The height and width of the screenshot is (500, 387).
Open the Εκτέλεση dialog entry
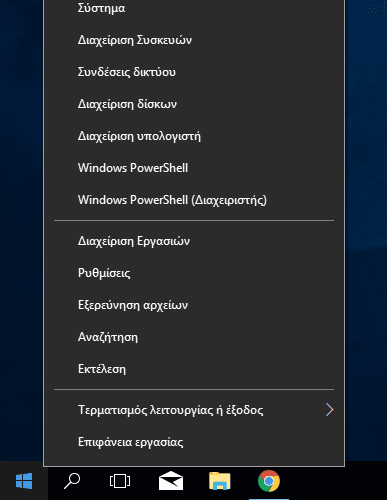[x=194, y=369]
